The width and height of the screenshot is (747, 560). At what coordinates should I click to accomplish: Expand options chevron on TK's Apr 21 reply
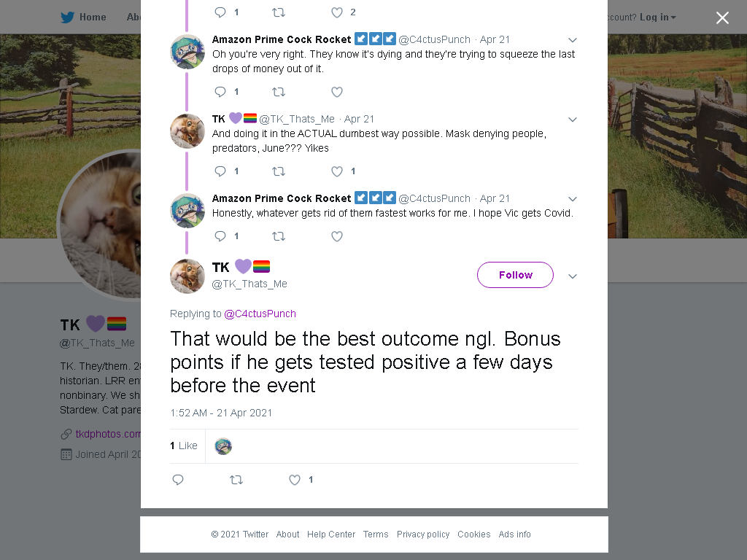click(x=573, y=120)
